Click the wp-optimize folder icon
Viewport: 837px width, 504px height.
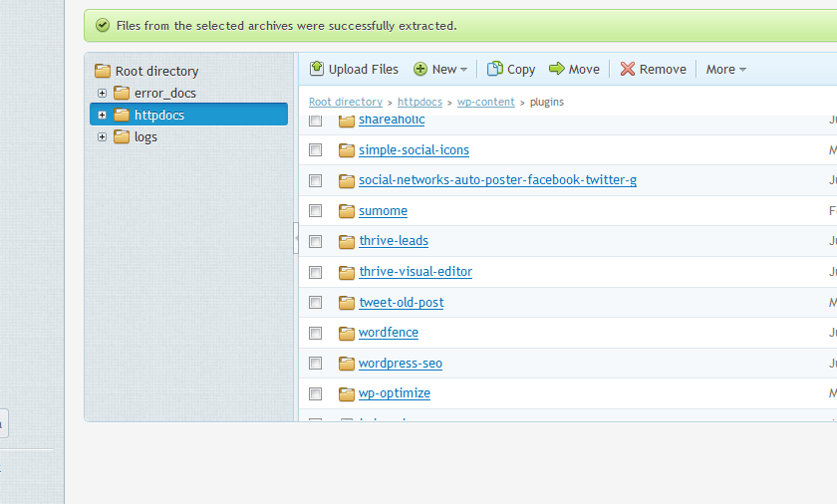coord(347,394)
